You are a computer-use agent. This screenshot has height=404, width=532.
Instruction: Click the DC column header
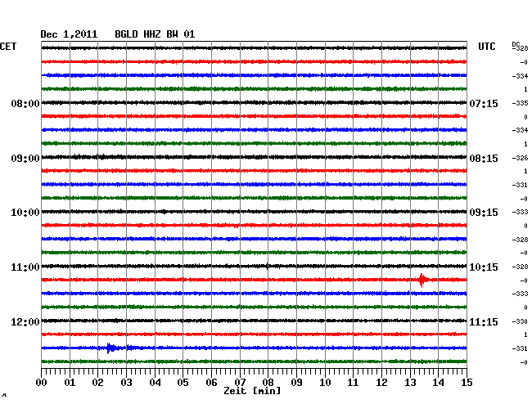pyautogui.click(x=516, y=43)
